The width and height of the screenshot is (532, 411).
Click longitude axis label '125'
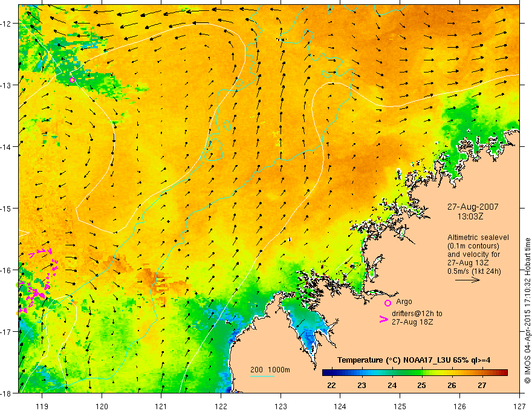(x=400, y=406)
